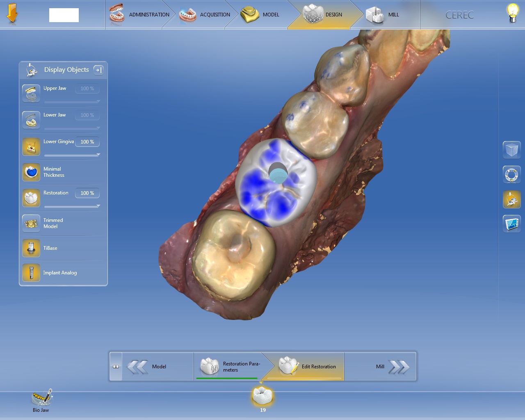Click the orange download arrow icon

12,14
